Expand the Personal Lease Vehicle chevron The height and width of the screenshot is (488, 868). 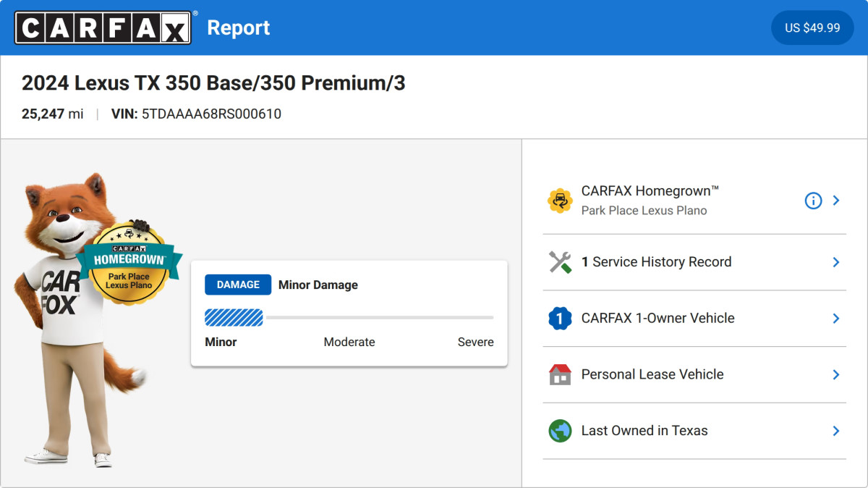[836, 374]
